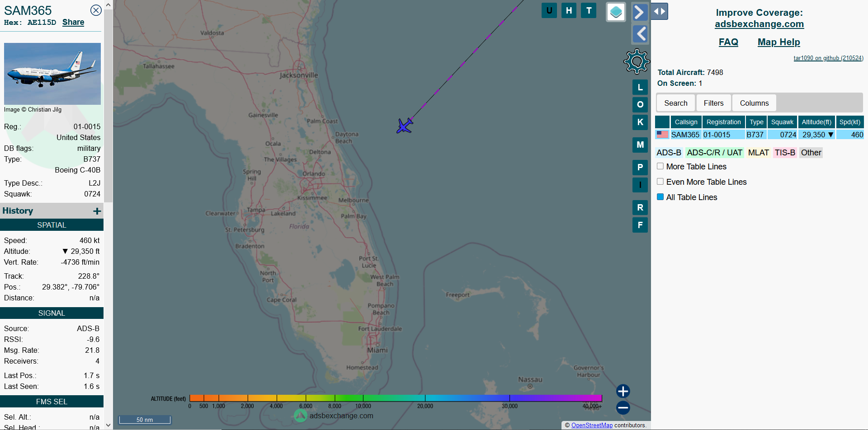Click the F map button
Viewport: 868px width, 430px height.
640,224
